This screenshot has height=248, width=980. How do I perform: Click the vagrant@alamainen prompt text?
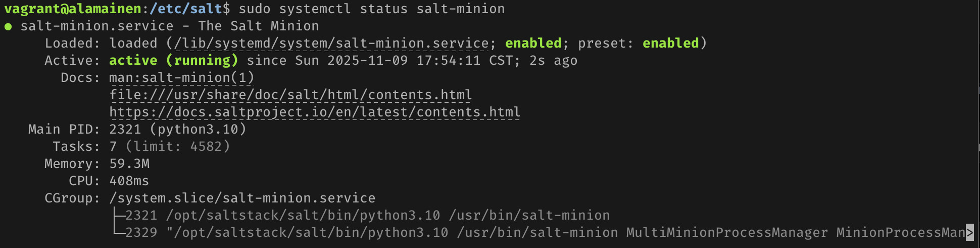73,9
